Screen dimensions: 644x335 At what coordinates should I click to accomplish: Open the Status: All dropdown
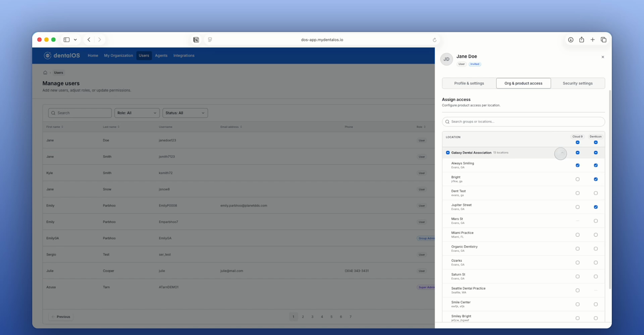(x=185, y=113)
